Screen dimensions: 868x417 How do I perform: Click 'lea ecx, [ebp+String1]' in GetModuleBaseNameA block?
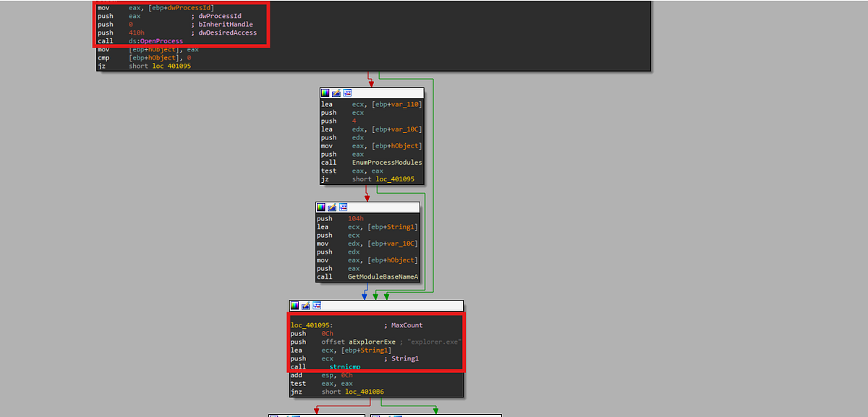point(367,227)
